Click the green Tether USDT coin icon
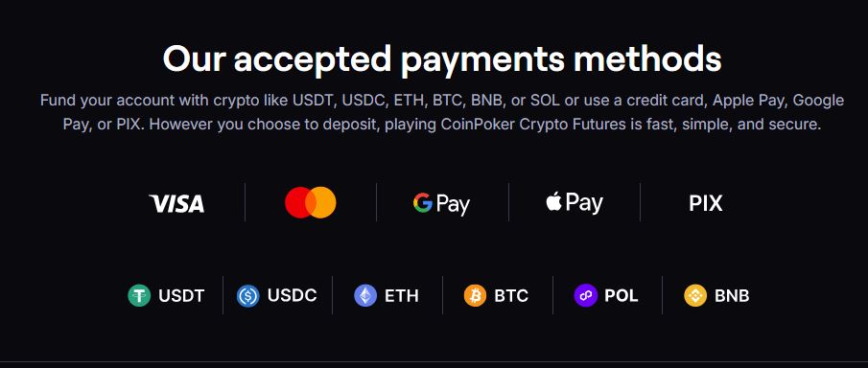The image size is (868, 368). 139,295
